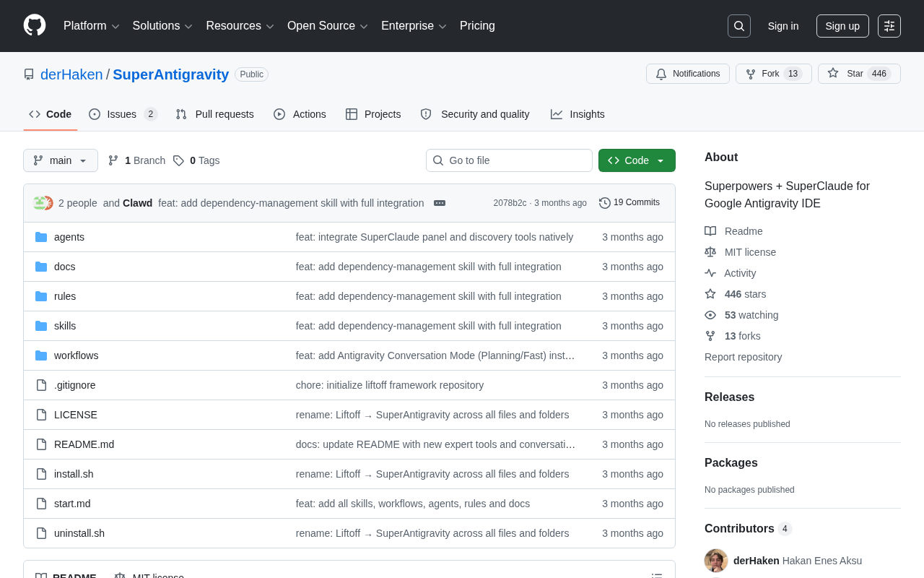This screenshot has width=924, height=578.
Task: Open the Pricing page
Action: (477, 26)
